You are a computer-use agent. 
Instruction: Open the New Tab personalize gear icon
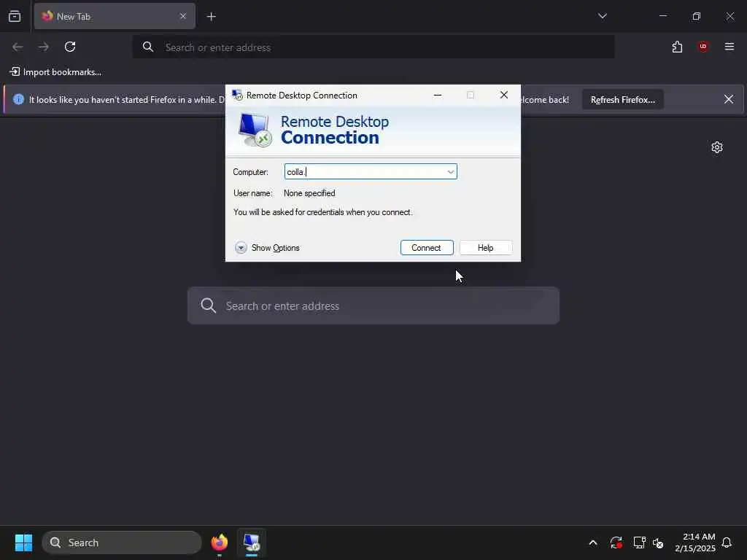point(717,147)
